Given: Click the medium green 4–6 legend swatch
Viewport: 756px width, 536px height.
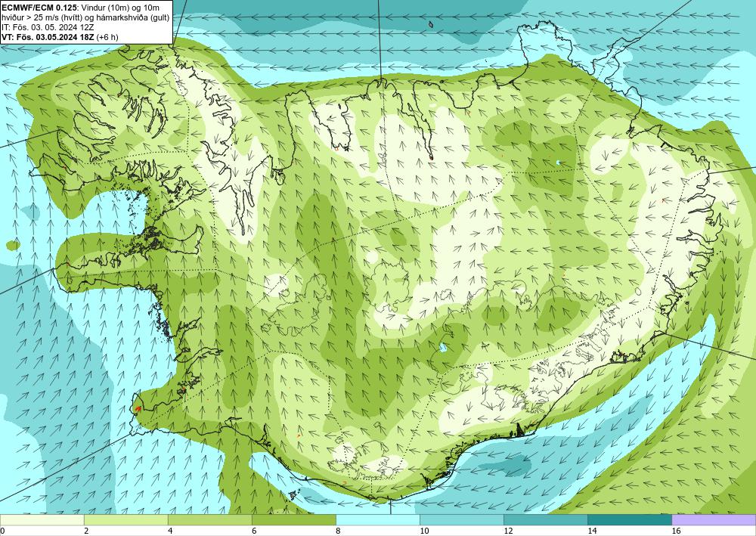Looking at the screenshot, I should pos(209,519).
